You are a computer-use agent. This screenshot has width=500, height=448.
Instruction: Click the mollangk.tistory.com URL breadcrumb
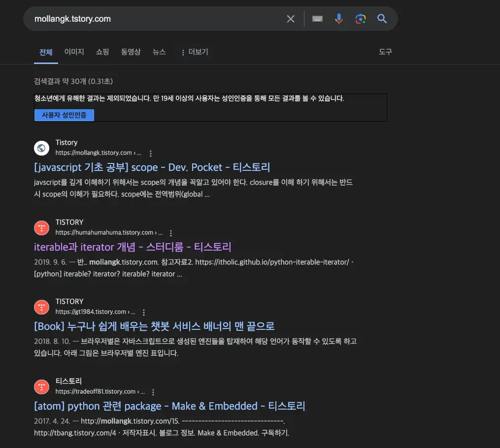point(98,153)
